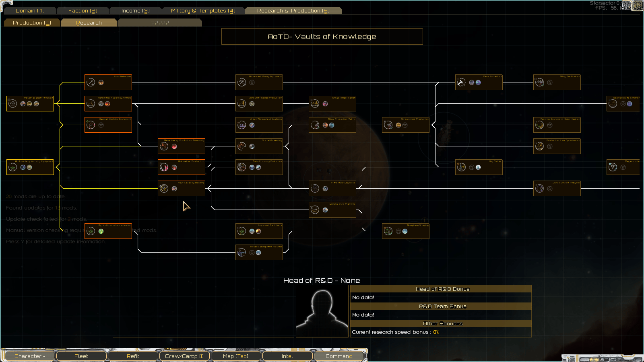644x362 pixels.
Task: Click the High-Capacity Docking node icon
Action: [x=164, y=189]
